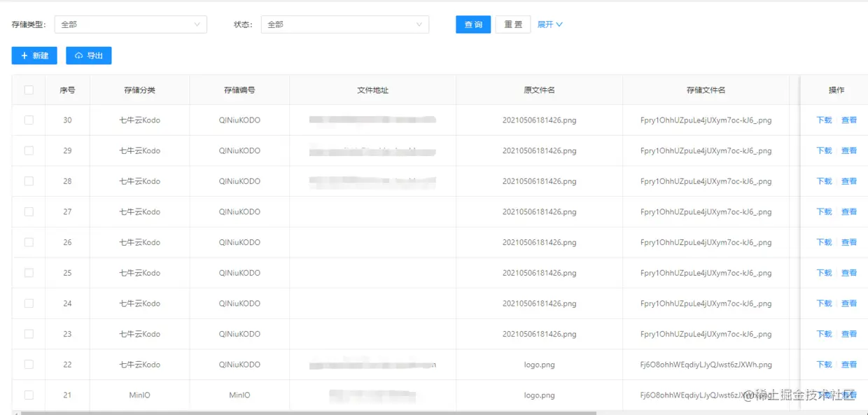
Task: Click 查看 to view row 21
Action: [848, 395]
